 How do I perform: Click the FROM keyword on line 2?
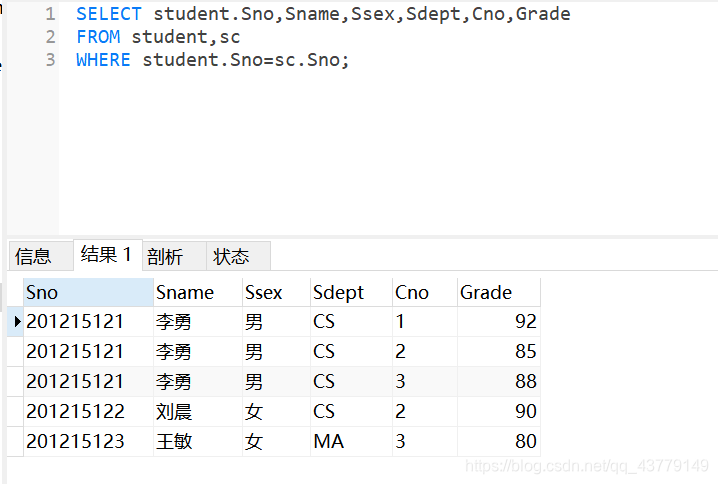coord(98,37)
